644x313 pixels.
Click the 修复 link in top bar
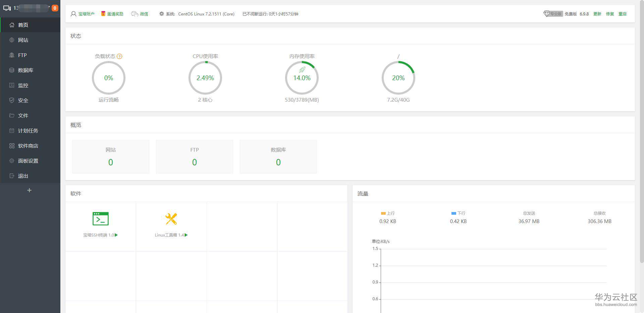(610, 14)
